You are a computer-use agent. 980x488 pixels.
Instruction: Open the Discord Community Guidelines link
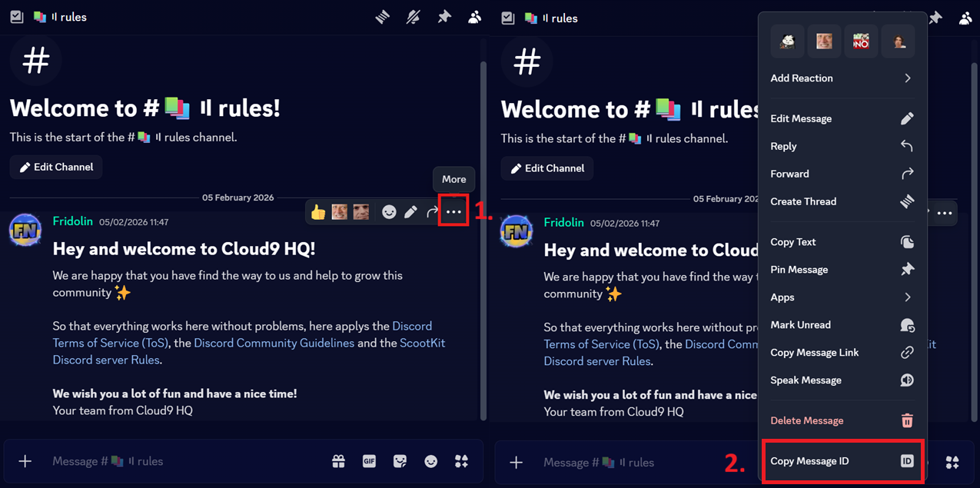(274, 343)
